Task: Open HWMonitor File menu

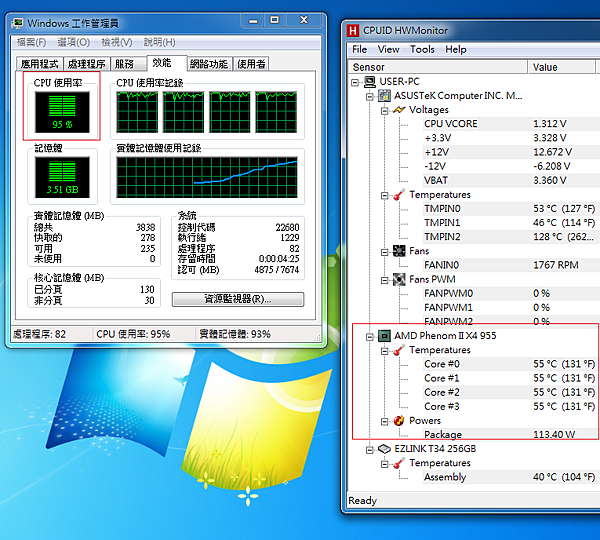Action: pos(359,49)
